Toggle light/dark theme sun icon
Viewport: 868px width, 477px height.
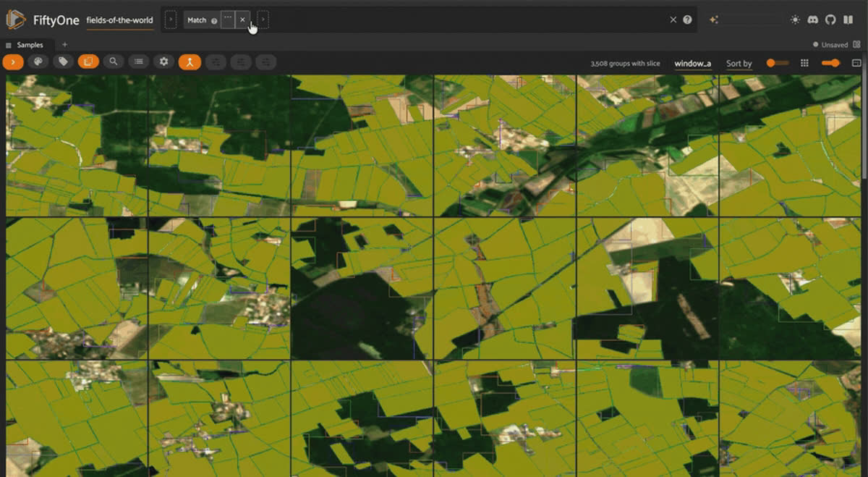click(x=796, y=20)
